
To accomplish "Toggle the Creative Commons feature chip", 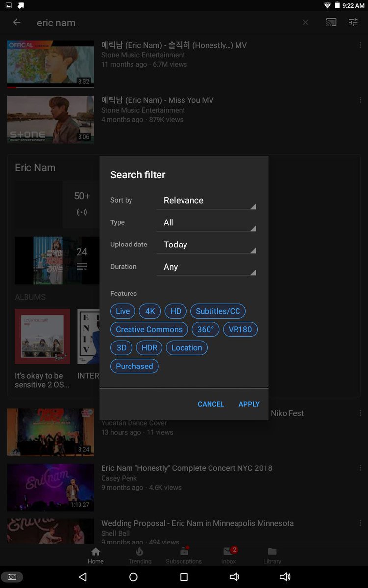I will (149, 329).
